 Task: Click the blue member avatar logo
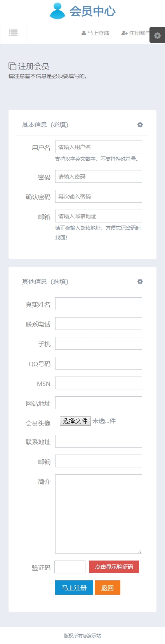57,11
